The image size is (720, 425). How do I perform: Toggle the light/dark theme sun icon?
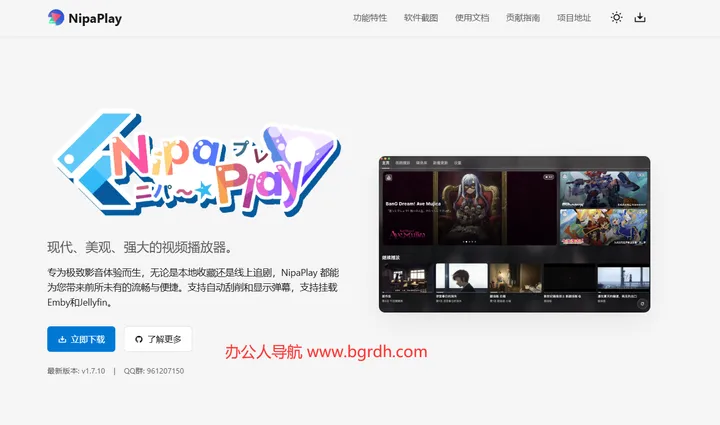(616, 17)
